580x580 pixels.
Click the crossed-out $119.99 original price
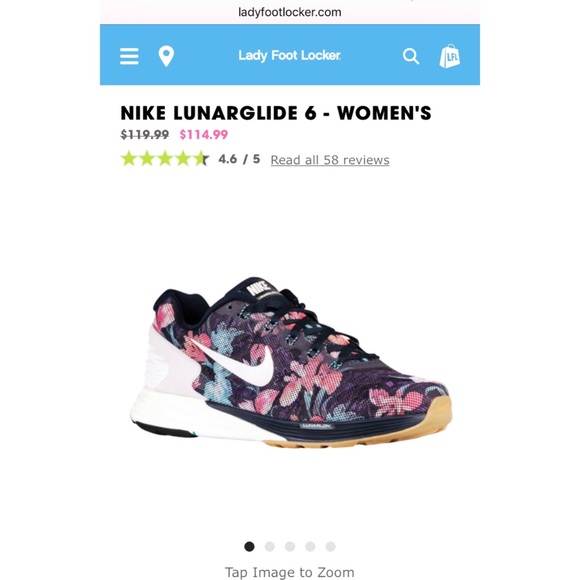[x=145, y=135]
